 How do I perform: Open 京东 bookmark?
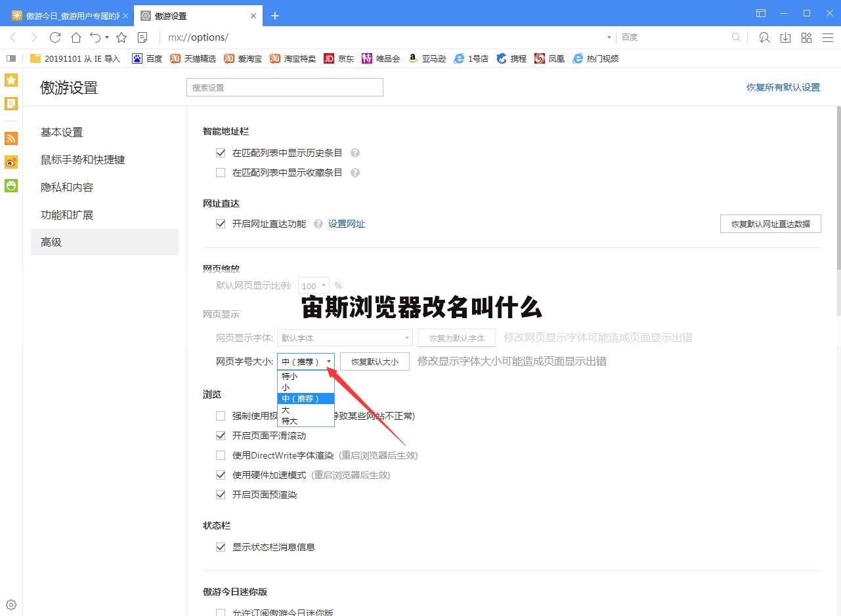point(339,58)
